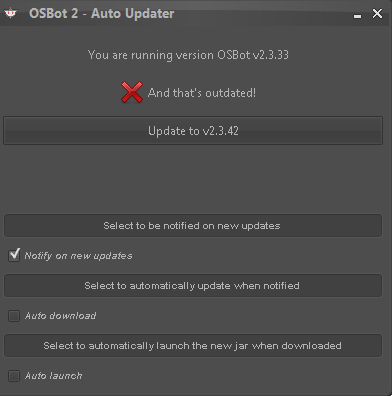
Task: Uncheck the Notify on new updates checkbox
Action: pyautogui.click(x=14, y=255)
